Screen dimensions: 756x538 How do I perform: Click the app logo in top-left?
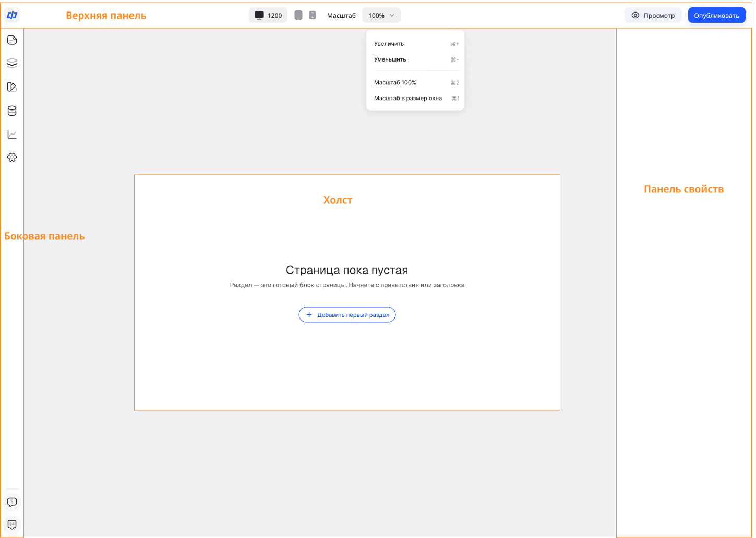click(x=12, y=15)
